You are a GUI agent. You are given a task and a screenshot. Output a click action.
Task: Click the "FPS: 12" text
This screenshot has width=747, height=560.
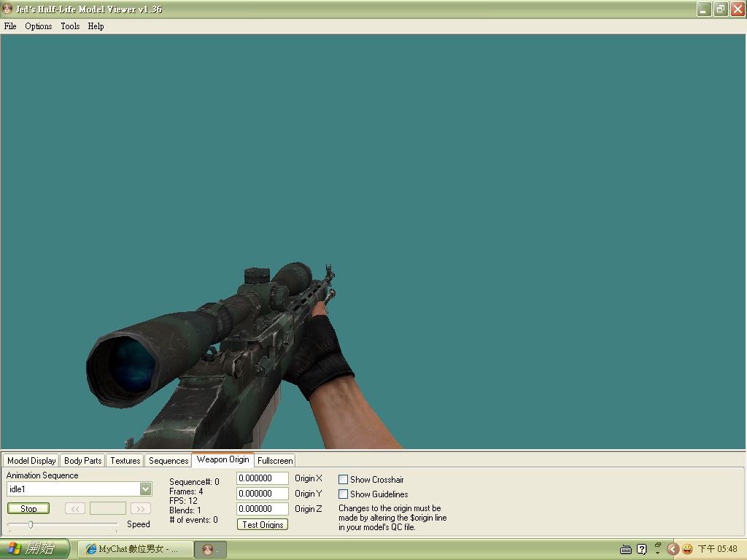pos(183,501)
